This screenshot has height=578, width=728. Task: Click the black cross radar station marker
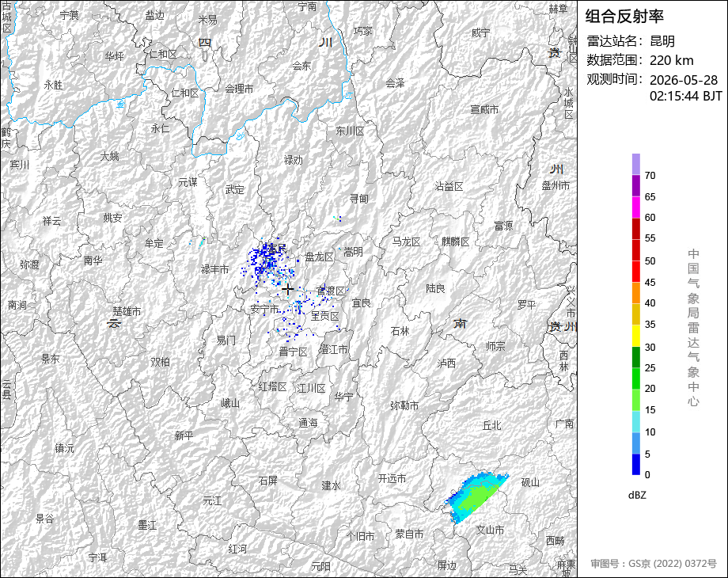tap(287, 290)
